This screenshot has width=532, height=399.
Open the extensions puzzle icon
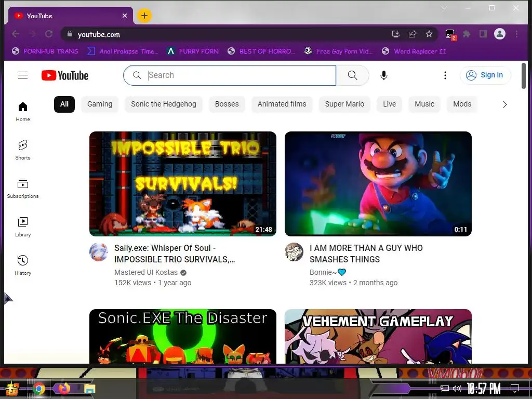pyautogui.click(x=467, y=34)
